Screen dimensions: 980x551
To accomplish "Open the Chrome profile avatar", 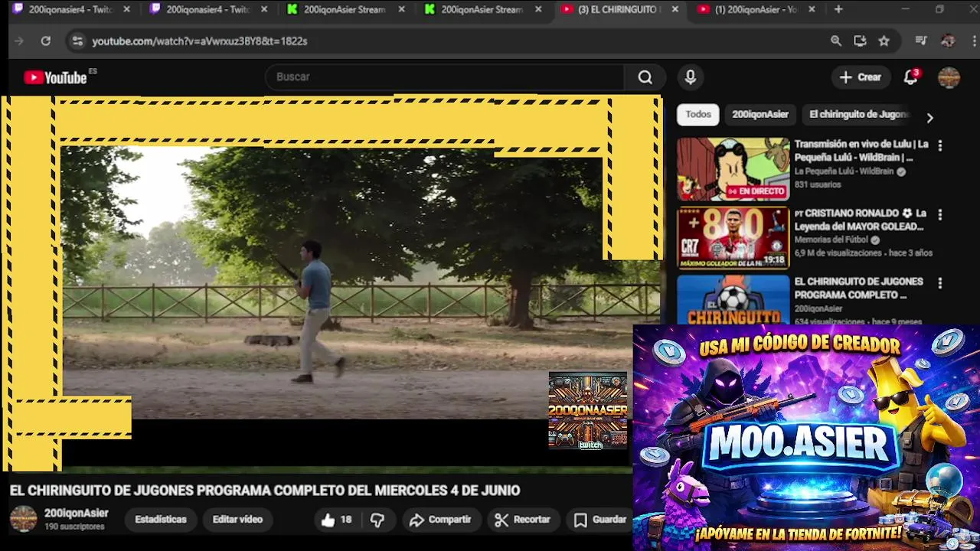I will [x=948, y=41].
